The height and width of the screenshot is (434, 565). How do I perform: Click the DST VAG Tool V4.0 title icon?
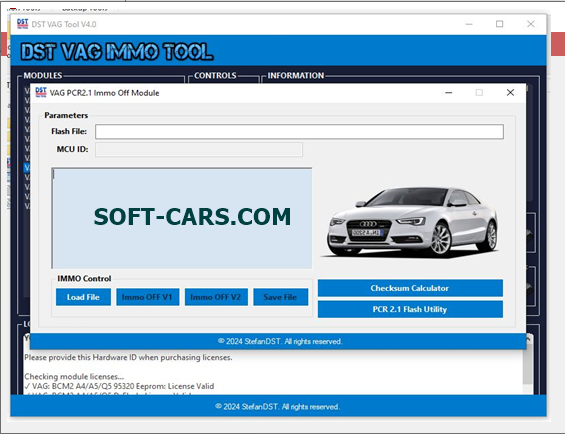23,24
